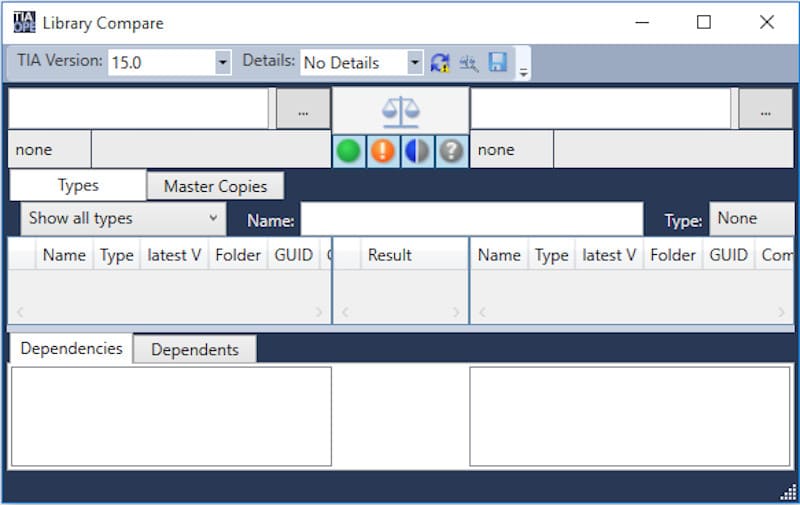Click the Result column header
Viewport: 800px width, 505px height.
pyautogui.click(x=389, y=255)
